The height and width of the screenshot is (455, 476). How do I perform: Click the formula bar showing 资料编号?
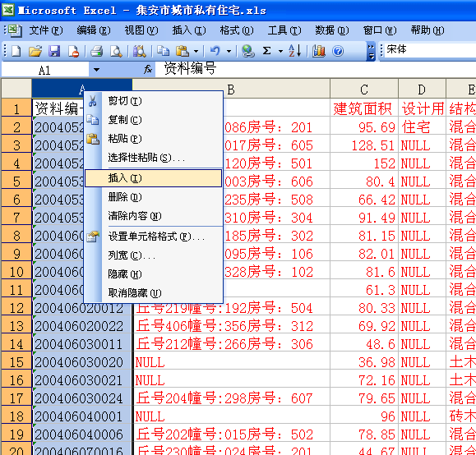tap(316, 69)
